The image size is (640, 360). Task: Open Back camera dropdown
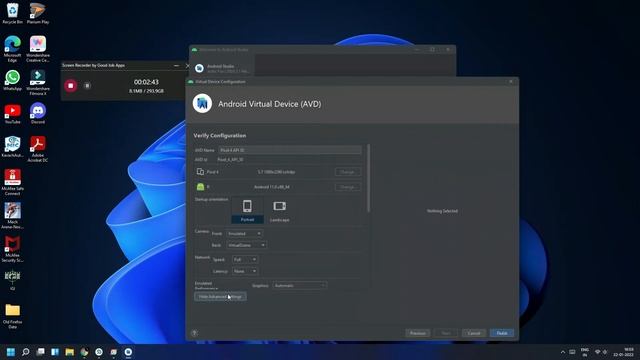tap(247, 245)
